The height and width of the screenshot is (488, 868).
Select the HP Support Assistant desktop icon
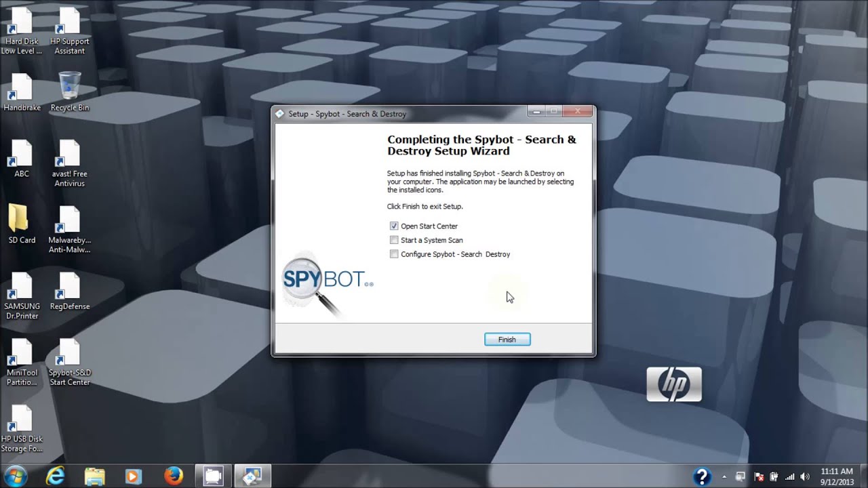[x=69, y=31]
